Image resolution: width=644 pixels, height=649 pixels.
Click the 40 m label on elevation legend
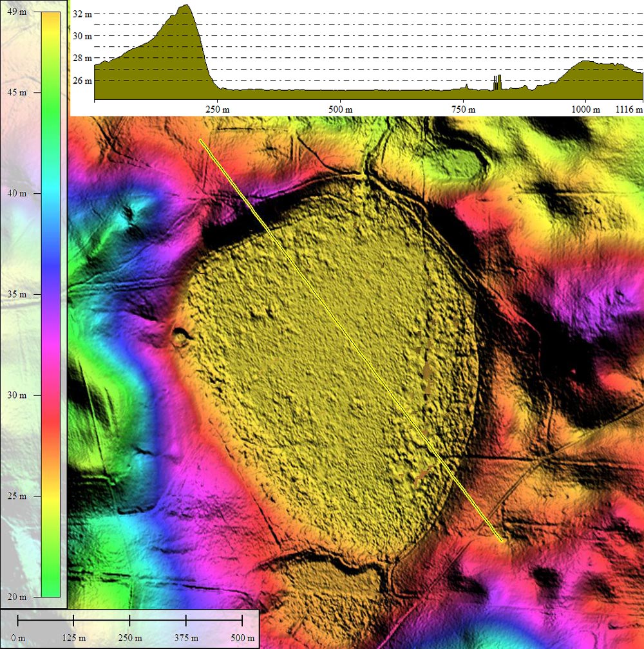[17, 193]
